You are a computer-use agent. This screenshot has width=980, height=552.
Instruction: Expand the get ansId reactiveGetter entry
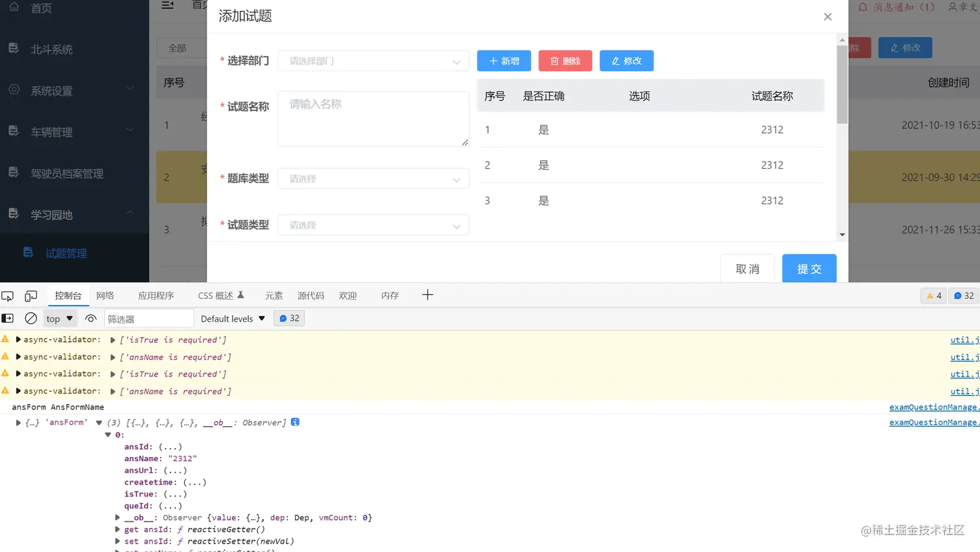coord(117,529)
